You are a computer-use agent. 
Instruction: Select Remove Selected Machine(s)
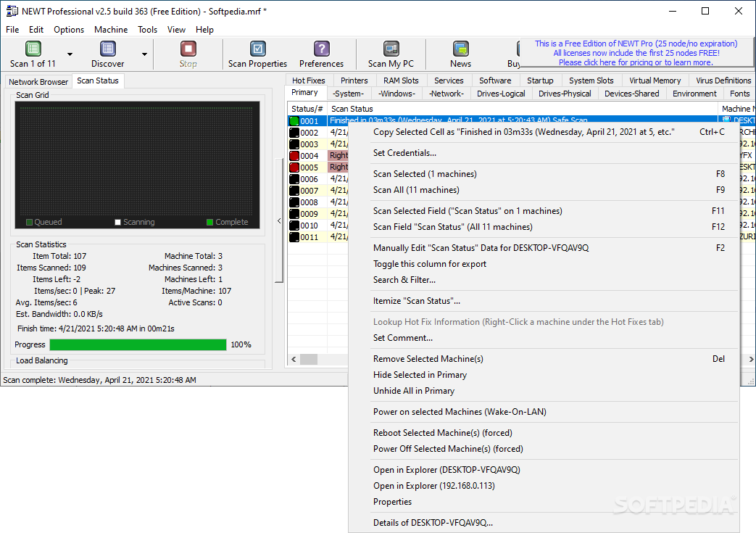point(544,359)
